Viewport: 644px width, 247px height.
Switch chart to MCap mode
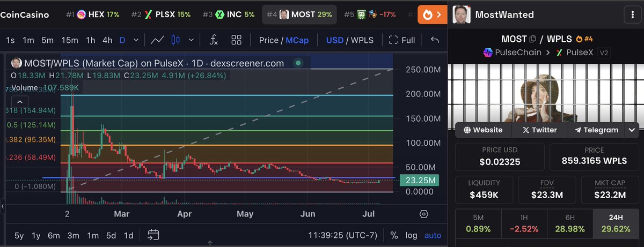click(x=297, y=40)
